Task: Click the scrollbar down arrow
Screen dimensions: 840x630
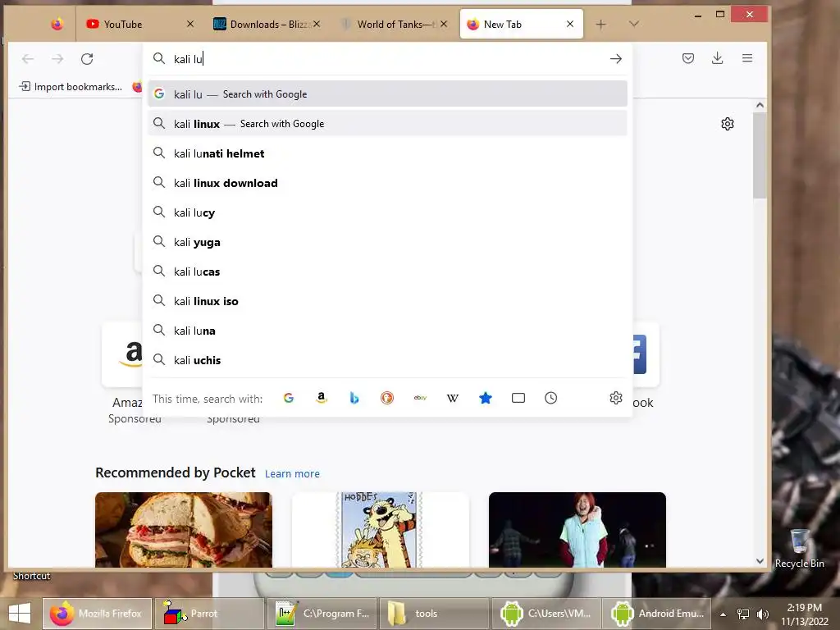Action: (x=760, y=561)
